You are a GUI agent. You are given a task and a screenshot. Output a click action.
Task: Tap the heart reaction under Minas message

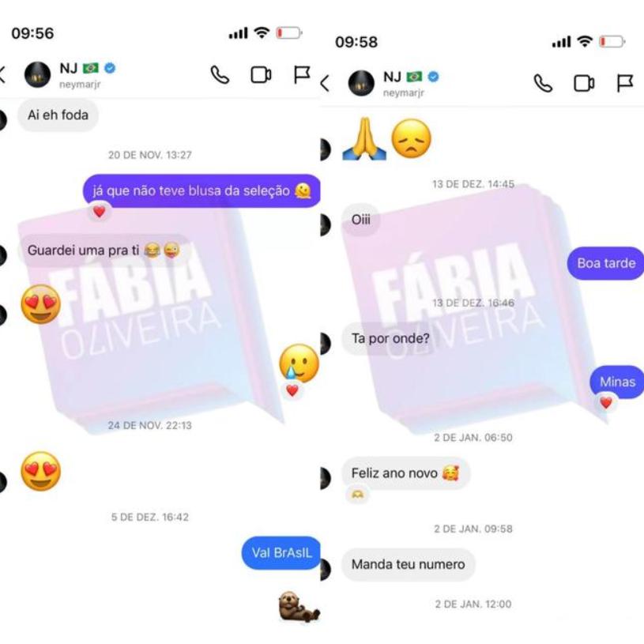click(x=606, y=403)
